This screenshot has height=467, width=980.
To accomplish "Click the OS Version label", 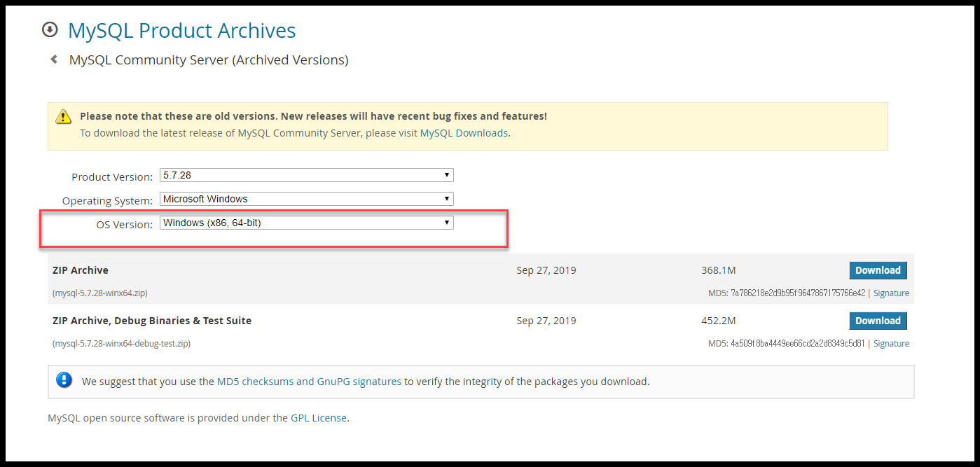I will coord(125,225).
